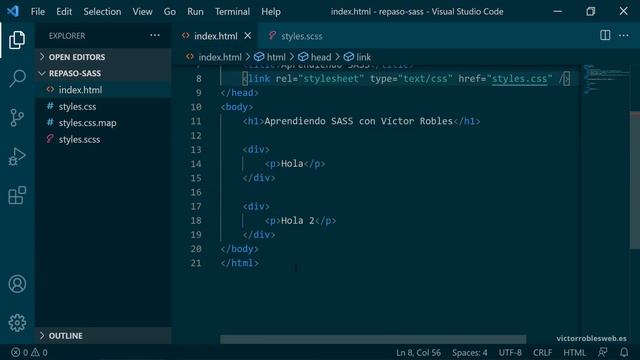Click the h1 text Aprendiendo SASS line
This screenshot has width=640, height=360.
click(361, 121)
